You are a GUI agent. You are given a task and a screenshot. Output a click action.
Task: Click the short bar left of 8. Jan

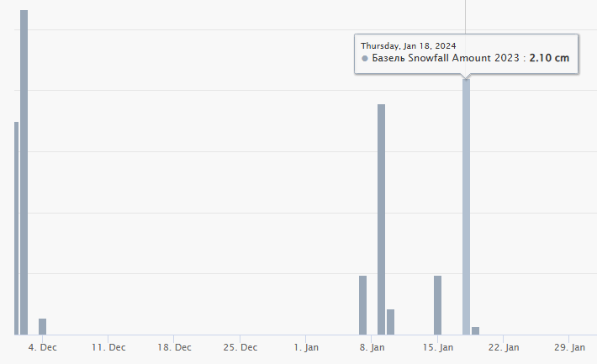362,304
